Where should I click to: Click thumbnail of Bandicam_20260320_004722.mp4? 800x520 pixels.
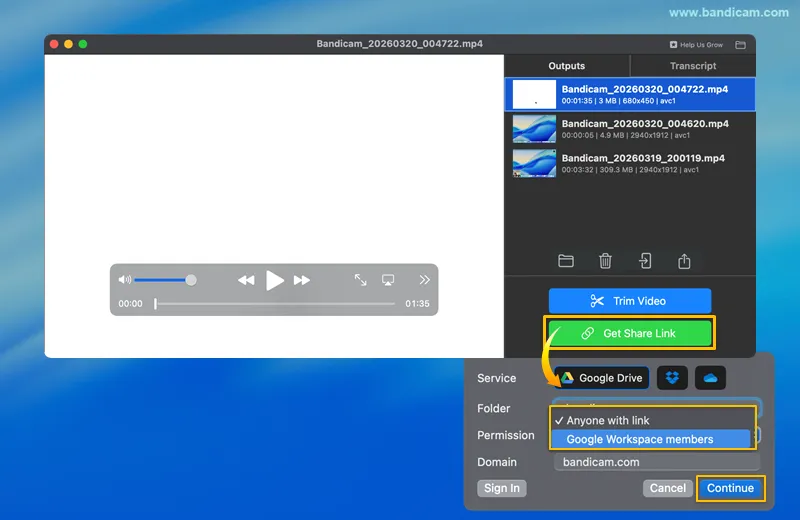(x=534, y=94)
